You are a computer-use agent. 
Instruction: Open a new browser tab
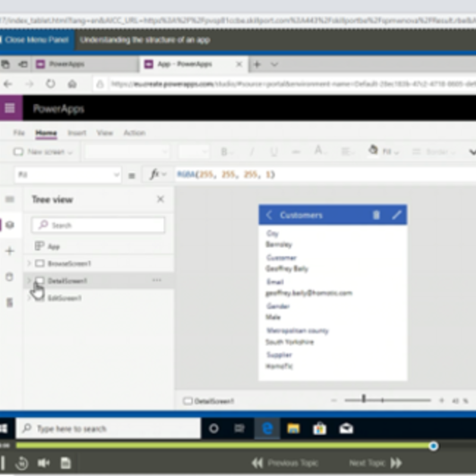pyautogui.click(x=257, y=64)
